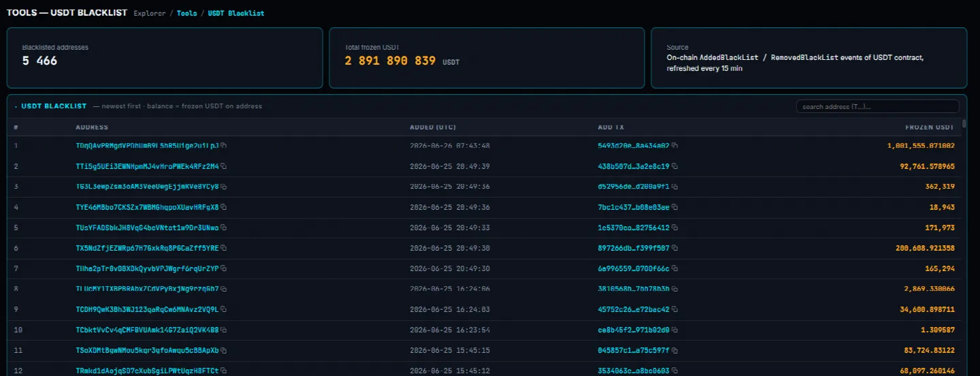
Task: Go to Explorer in the breadcrumb
Action: pyautogui.click(x=151, y=13)
